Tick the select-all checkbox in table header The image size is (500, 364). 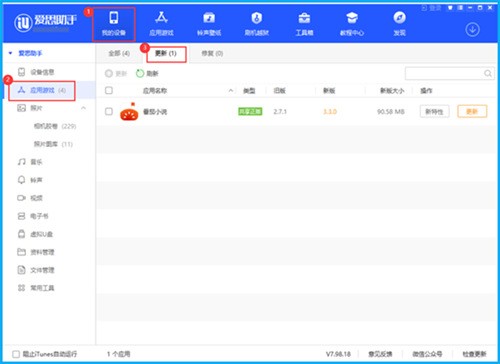[109, 90]
